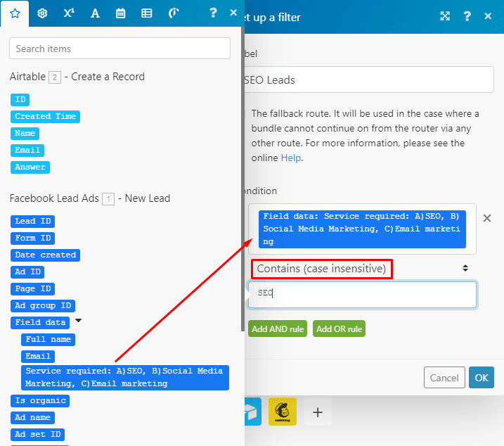Switch to the general functions gear tab
The height and width of the screenshot is (446, 504).
(42, 13)
